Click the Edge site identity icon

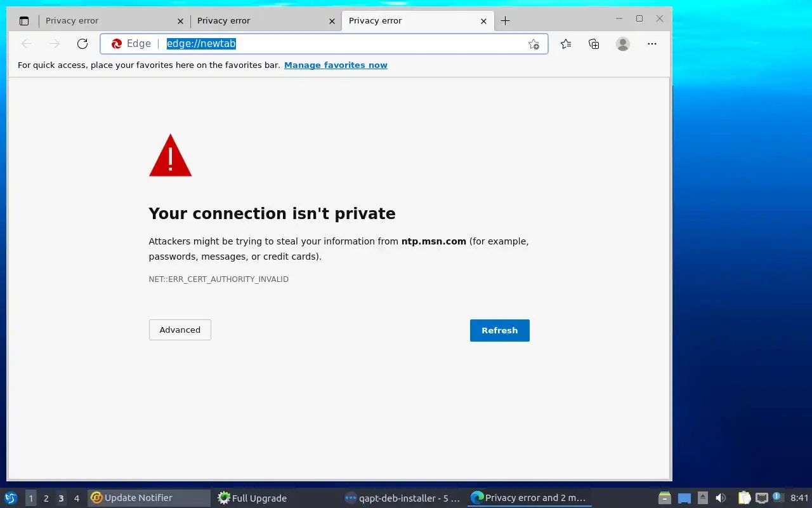[x=117, y=44]
